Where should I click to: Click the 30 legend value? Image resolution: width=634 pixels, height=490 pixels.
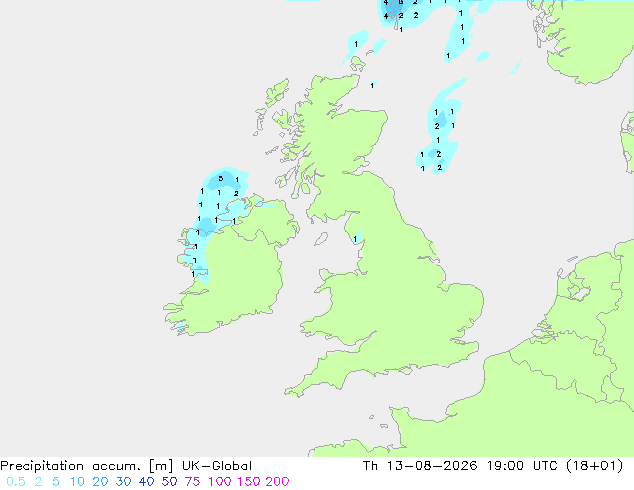tap(123, 482)
